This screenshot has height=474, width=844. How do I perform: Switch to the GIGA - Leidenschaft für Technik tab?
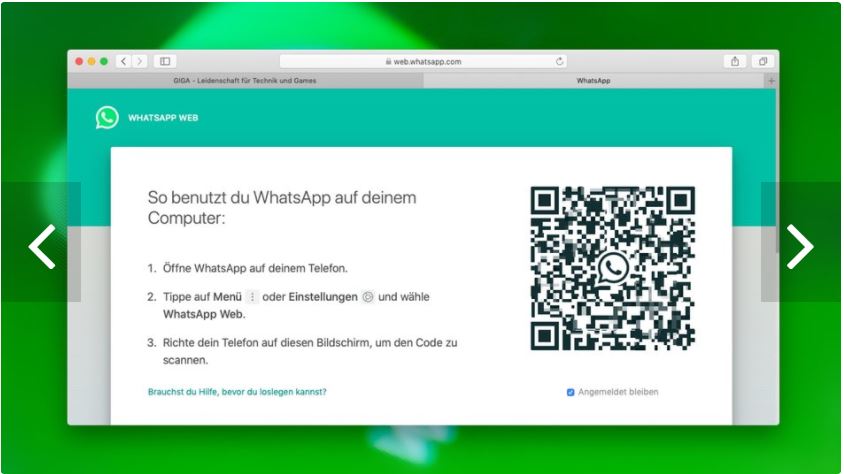(245, 81)
